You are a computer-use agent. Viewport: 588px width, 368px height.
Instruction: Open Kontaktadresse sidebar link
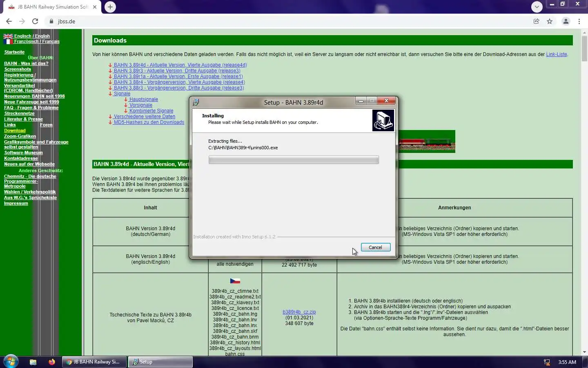tap(21, 158)
